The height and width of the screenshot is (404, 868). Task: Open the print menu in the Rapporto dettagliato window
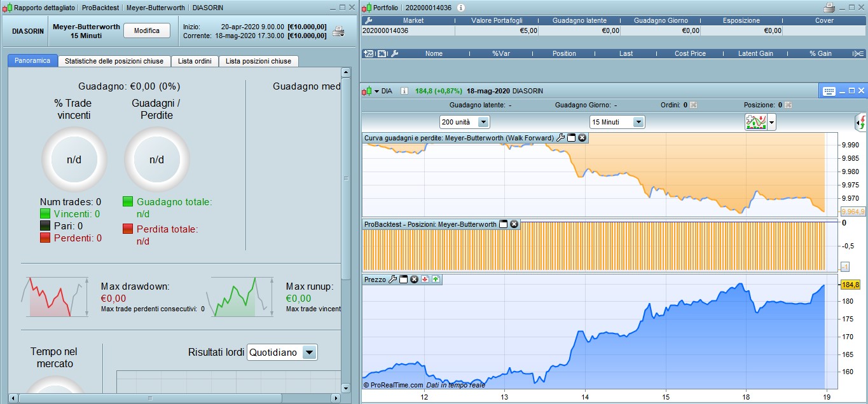(x=339, y=31)
